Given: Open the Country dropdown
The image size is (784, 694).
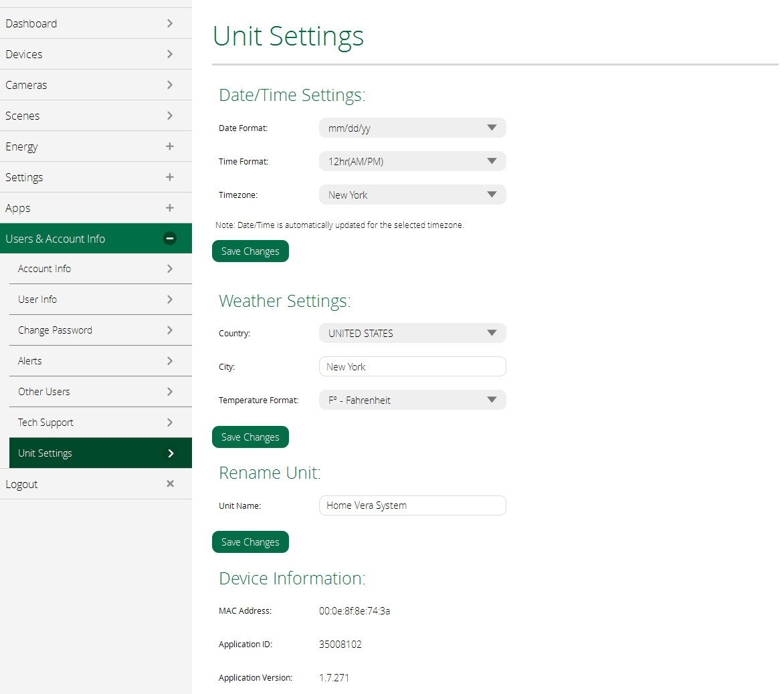Looking at the screenshot, I should 413,333.
